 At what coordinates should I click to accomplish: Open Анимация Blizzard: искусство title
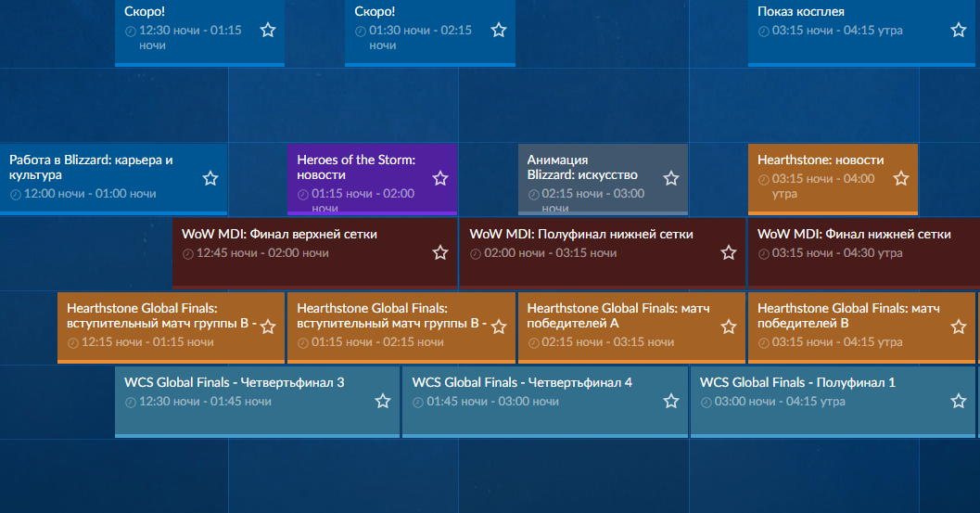(x=582, y=168)
